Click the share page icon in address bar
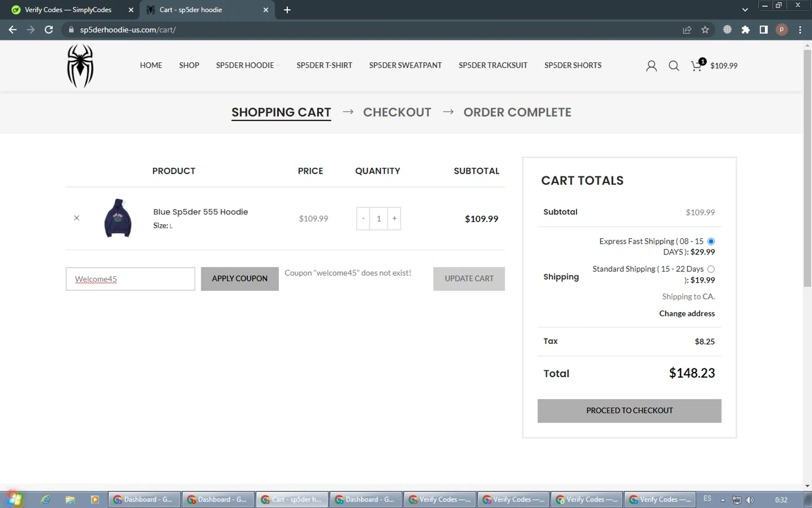 pos(687,30)
